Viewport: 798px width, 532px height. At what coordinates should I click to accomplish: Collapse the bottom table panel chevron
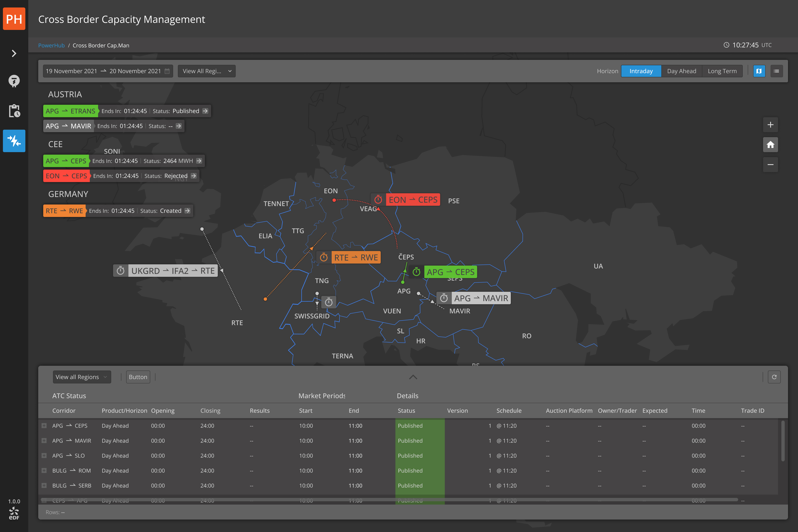tap(413, 377)
